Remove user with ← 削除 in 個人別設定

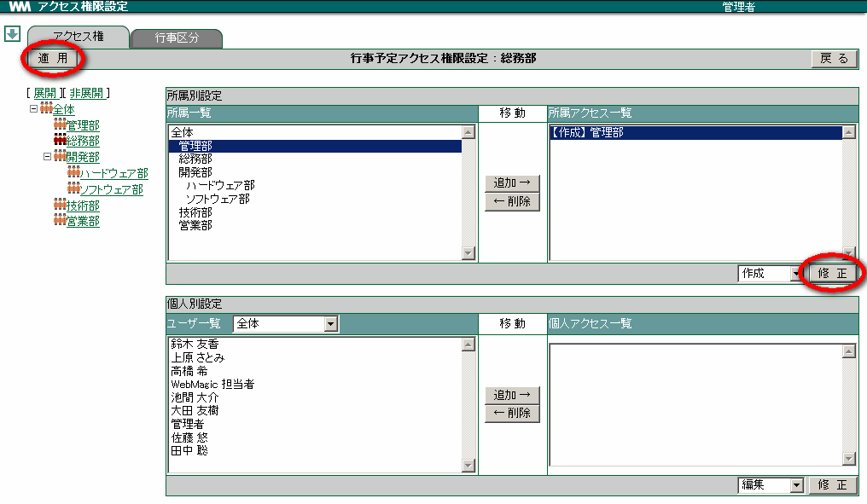point(512,414)
